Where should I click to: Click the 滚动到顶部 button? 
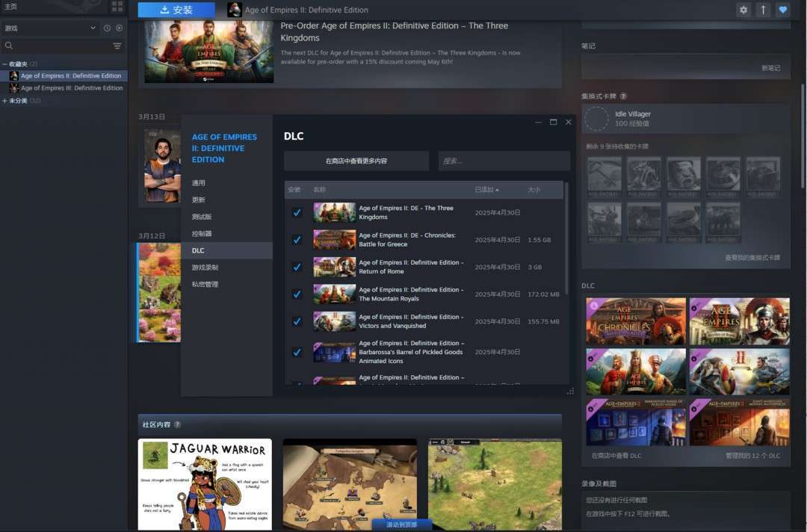click(x=401, y=525)
